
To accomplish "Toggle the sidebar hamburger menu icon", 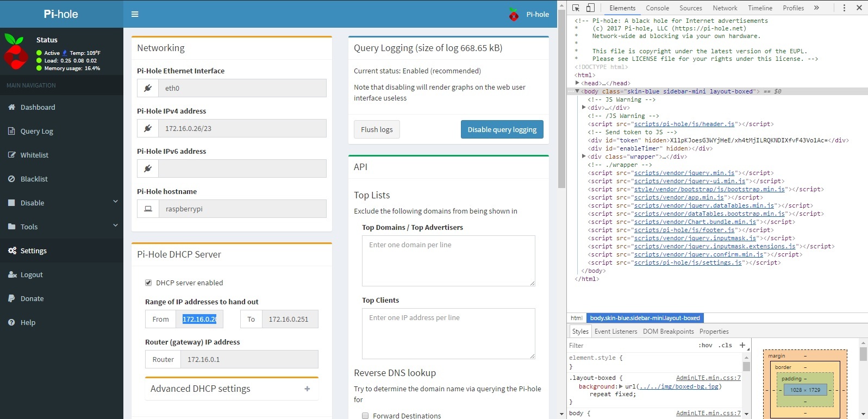I will click(135, 14).
